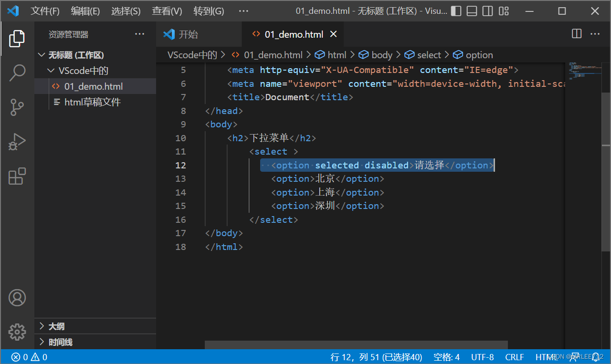Open the Manage gear icon
Viewport: 611px width, 364px height.
coord(17,332)
